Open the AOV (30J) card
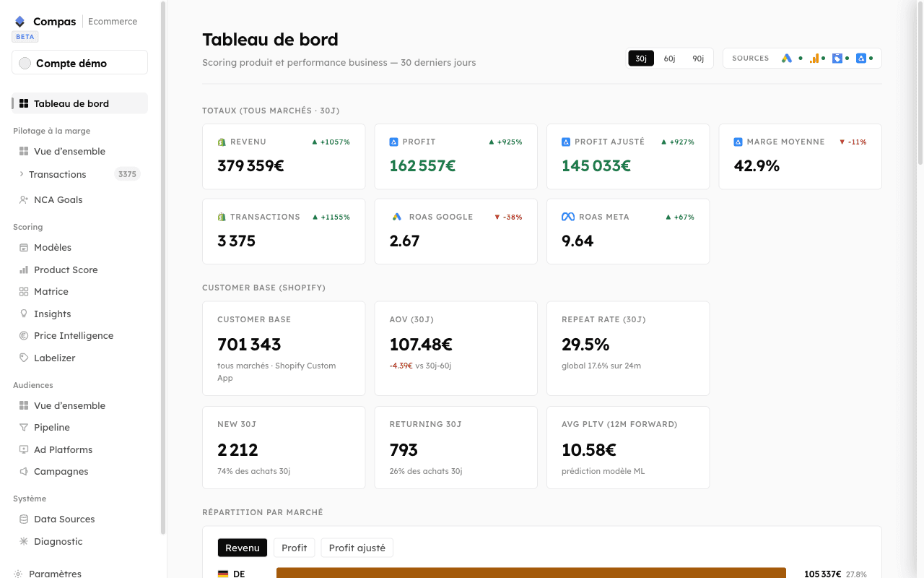Screen dimensions: 924x578 pyautogui.click(x=456, y=348)
